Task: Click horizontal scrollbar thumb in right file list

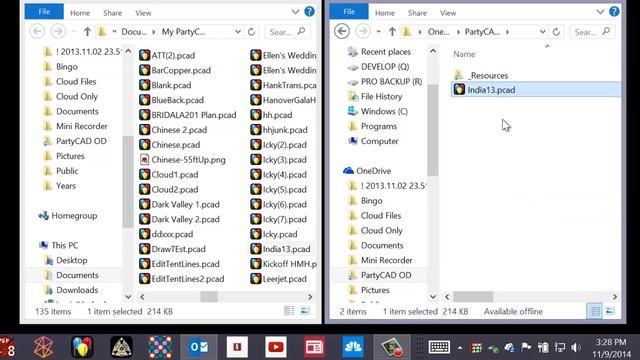Action: 473,297
